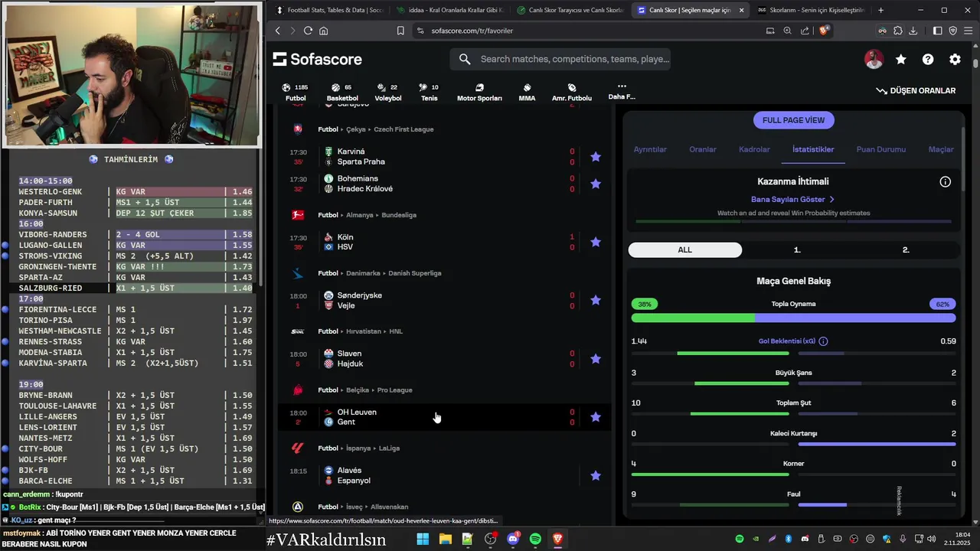The image size is (980, 551).
Task: Open Discord from the taskbar
Action: point(512,539)
